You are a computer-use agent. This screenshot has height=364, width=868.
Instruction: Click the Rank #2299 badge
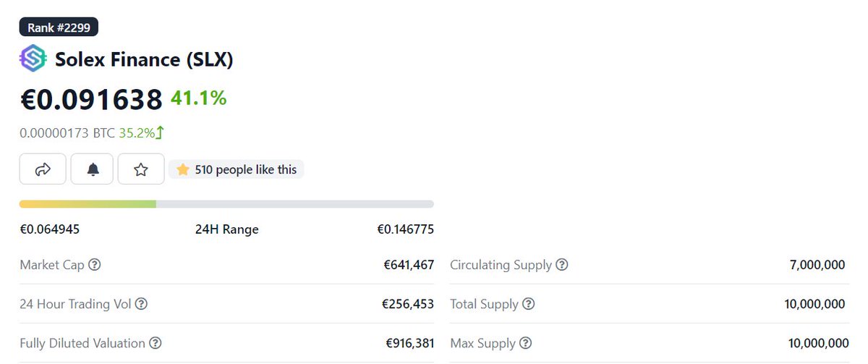click(x=59, y=27)
